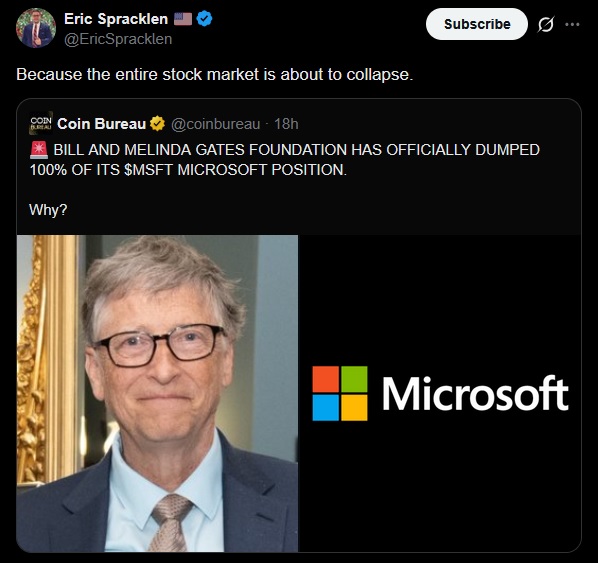Open Eric Spracklen's profile picture
This screenshot has height=563, width=598.
click(36, 28)
